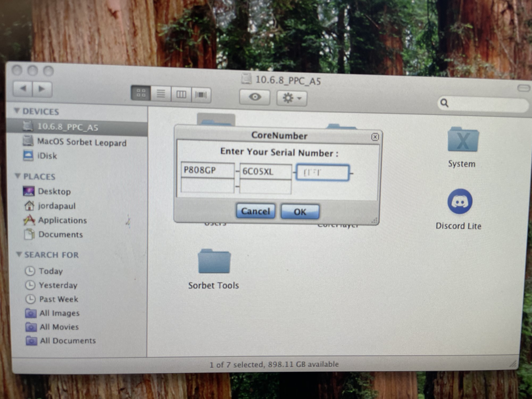Open iDisk in the sidebar

47,156
